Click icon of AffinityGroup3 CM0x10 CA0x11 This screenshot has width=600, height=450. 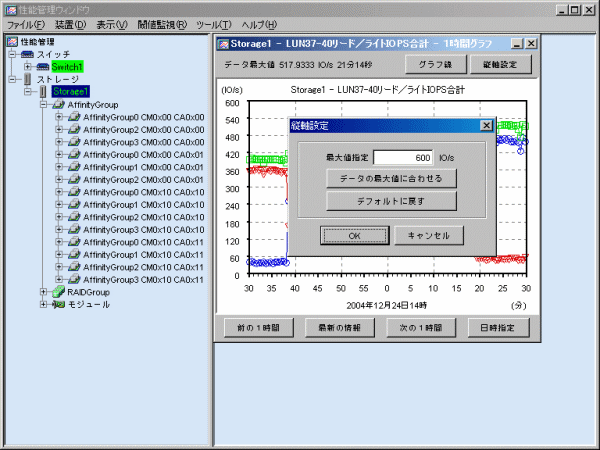[74, 279]
